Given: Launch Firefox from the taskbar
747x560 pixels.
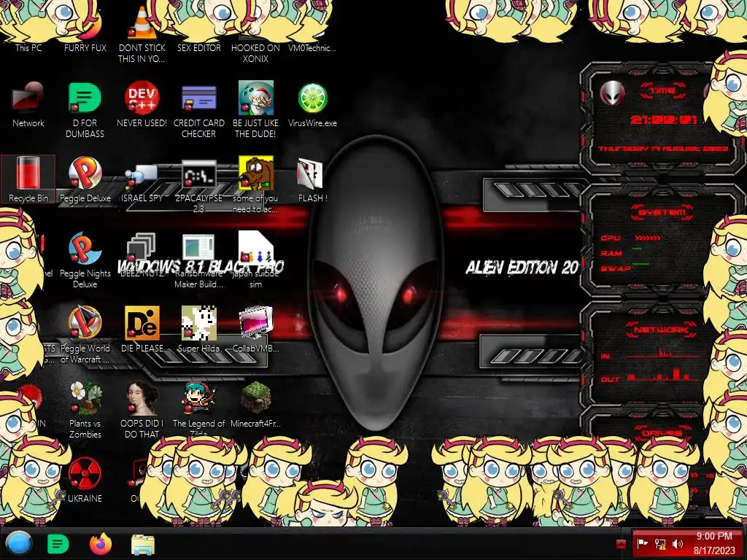Looking at the screenshot, I should [101, 544].
